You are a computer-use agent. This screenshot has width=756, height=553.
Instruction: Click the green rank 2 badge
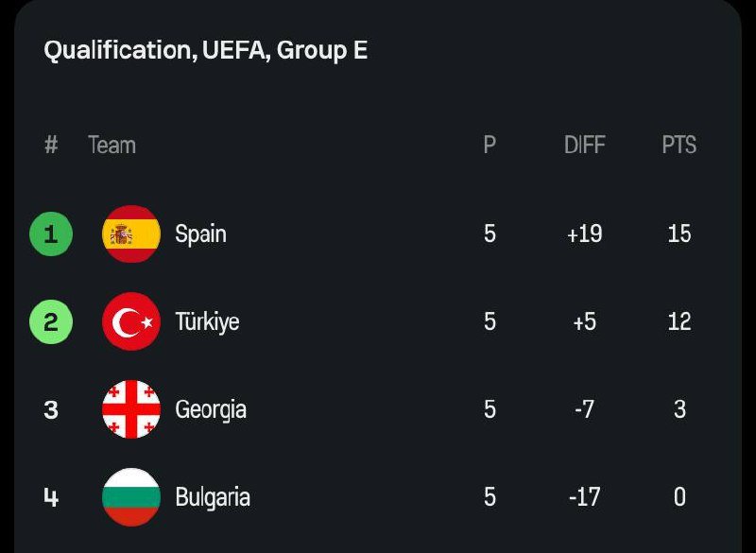(51, 321)
